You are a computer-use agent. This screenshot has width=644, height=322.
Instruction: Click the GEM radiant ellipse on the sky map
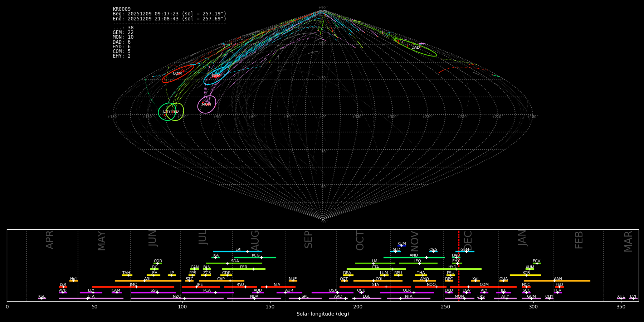[x=216, y=76]
